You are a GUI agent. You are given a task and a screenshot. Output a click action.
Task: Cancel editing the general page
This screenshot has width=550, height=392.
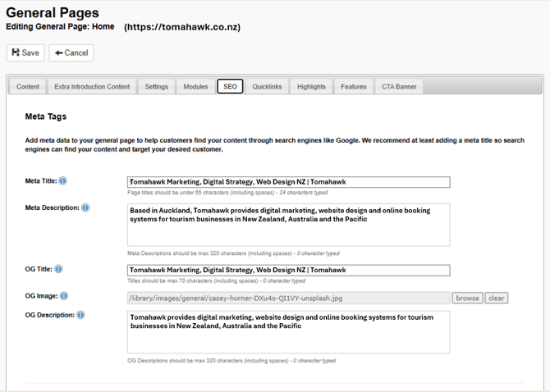(71, 52)
